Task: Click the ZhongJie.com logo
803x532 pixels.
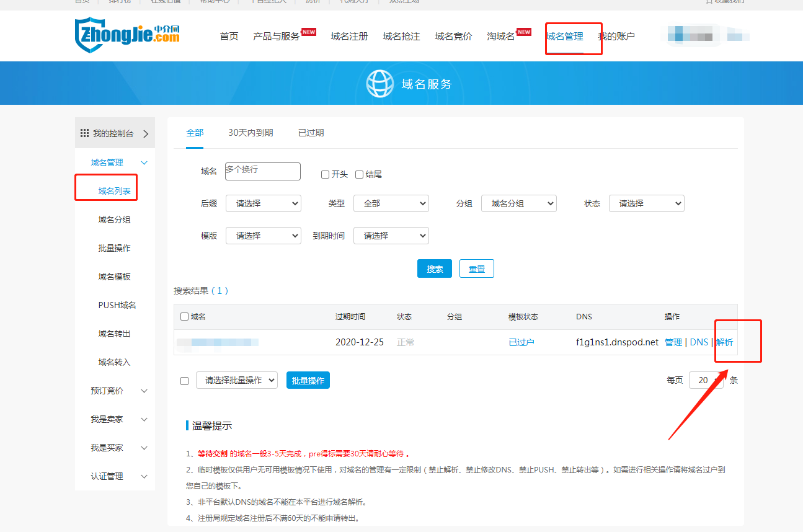Action: pos(127,36)
